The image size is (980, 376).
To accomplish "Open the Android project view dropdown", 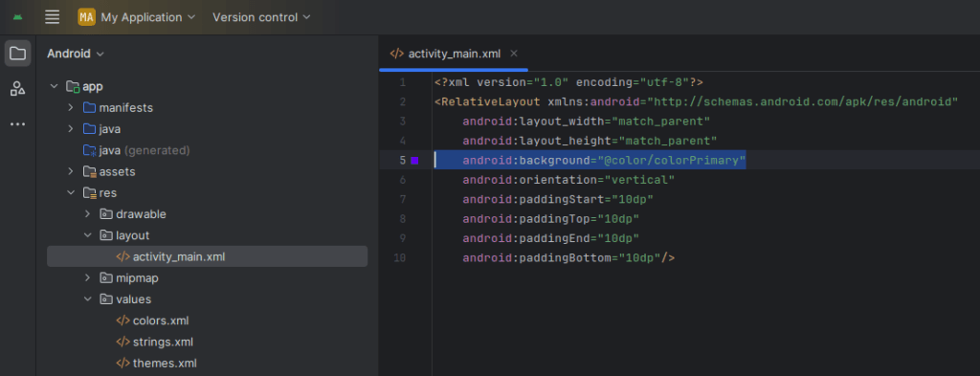I will (x=75, y=54).
